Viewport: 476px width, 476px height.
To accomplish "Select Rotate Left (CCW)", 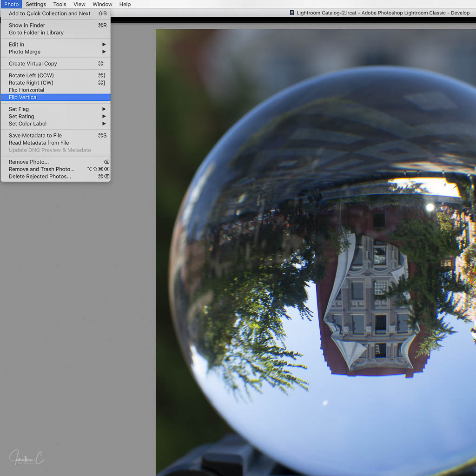I will point(31,75).
